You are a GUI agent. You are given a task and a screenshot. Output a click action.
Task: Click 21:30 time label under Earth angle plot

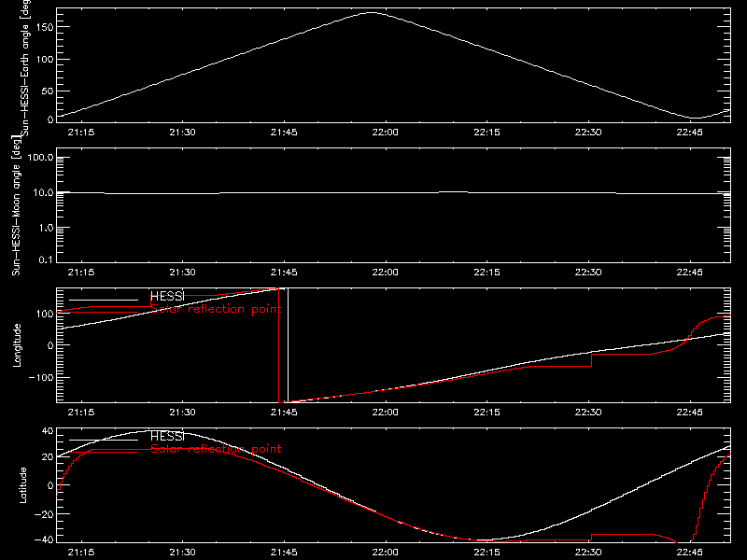click(182, 132)
